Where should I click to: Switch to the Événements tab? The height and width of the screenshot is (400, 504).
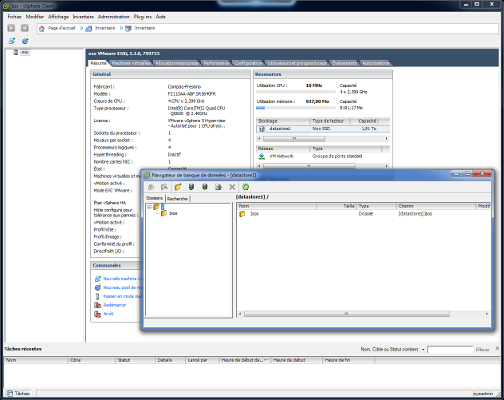point(344,63)
